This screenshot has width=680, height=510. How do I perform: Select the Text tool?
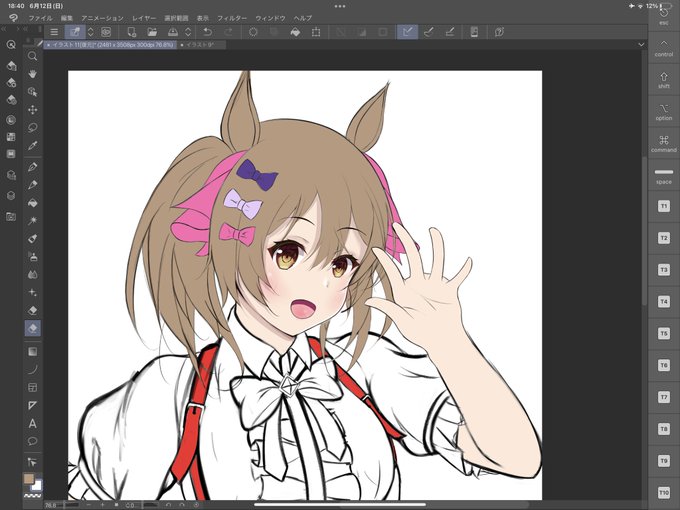(33, 423)
